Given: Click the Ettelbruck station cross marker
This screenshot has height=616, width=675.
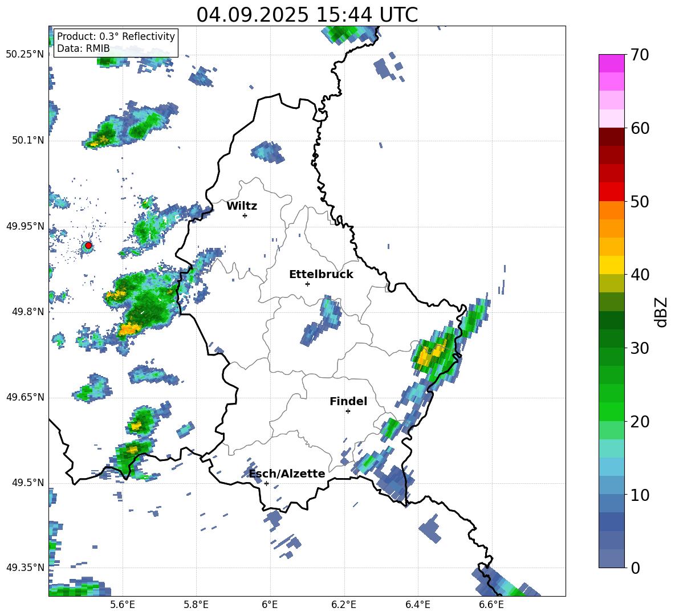Looking at the screenshot, I should 307,284.
